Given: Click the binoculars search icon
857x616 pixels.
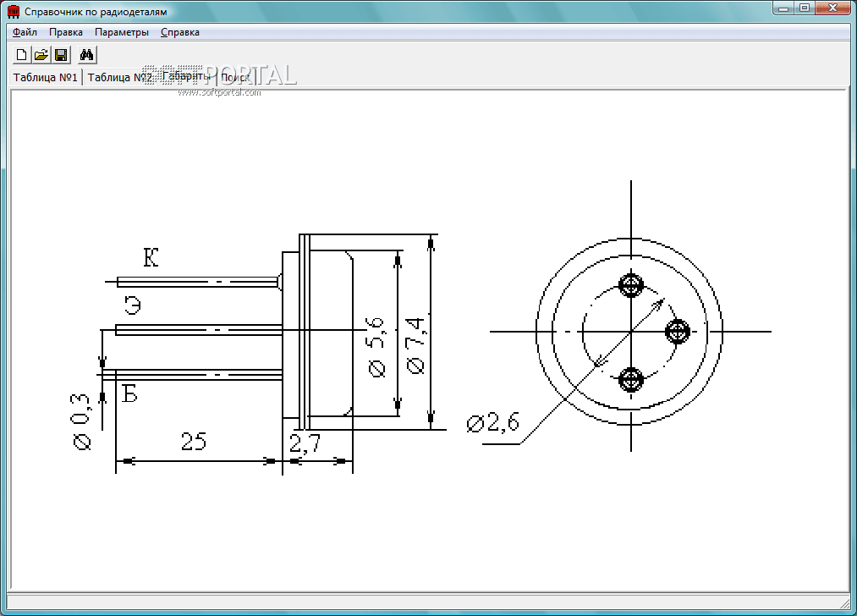Looking at the screenshot, I should (x=87, y=55).
